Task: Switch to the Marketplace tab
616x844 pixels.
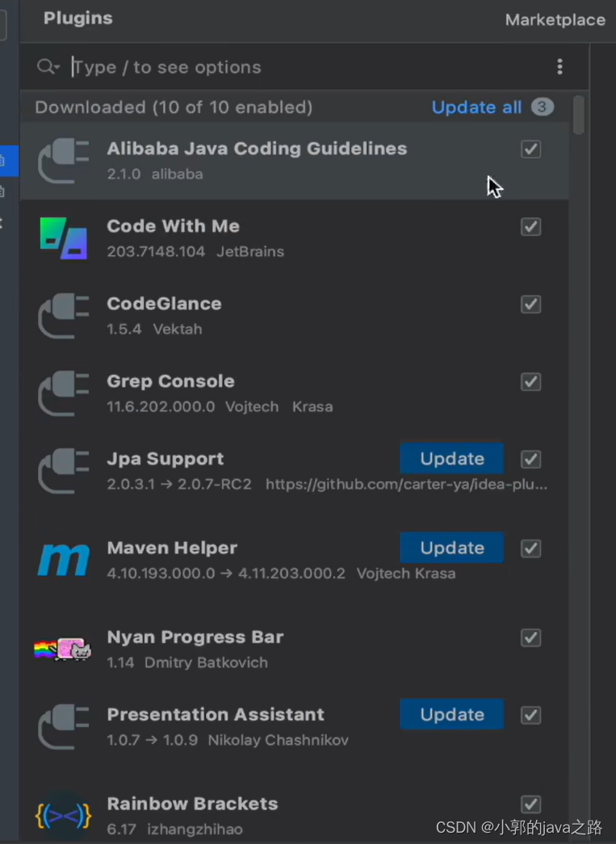Action: click(555, 19)
